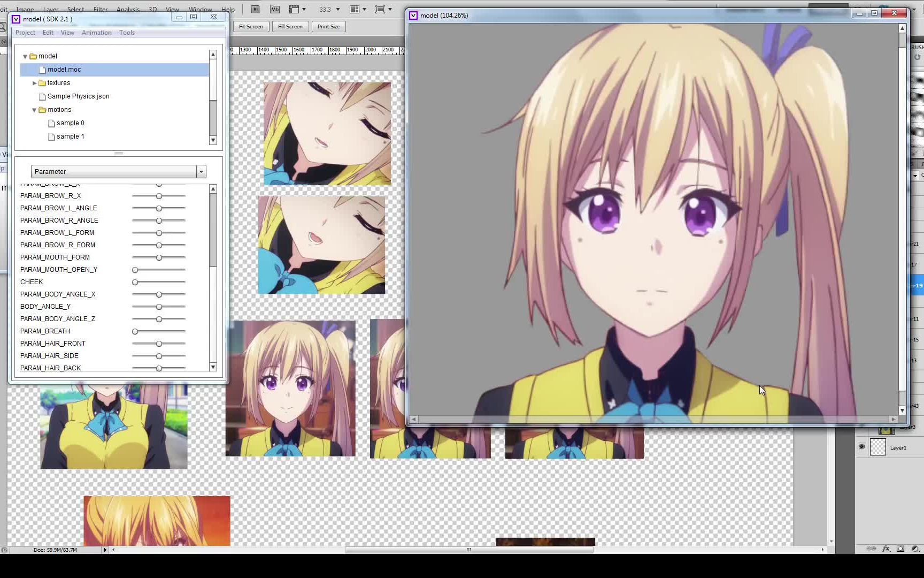Open the adjustment layer icon
Screen dimensions: 924x578
click(915, 549)
